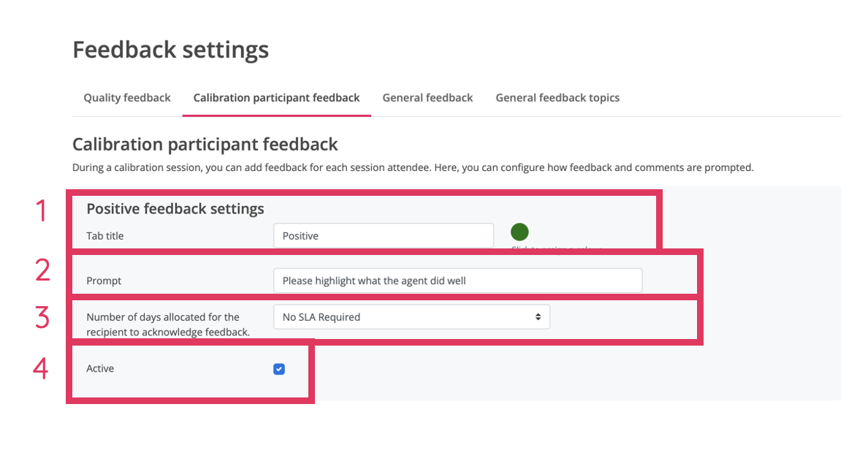Click the red annotation number 2
This screenshot has width=868, height=453.
tap(42, 270)
